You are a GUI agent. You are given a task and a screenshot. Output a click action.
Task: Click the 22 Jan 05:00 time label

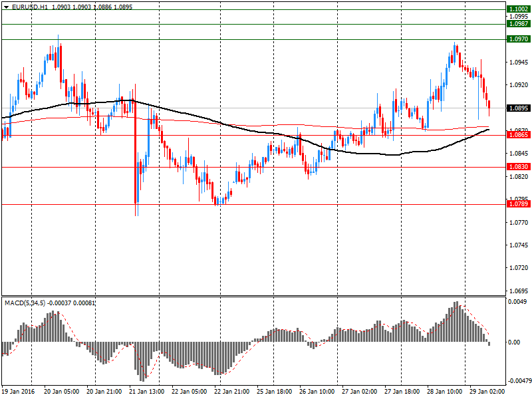190,391
